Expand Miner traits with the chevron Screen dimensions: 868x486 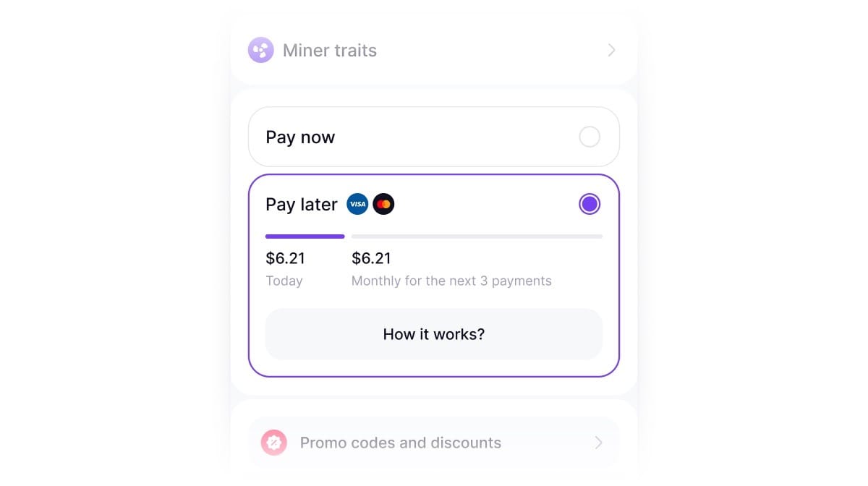pos(611,50)
